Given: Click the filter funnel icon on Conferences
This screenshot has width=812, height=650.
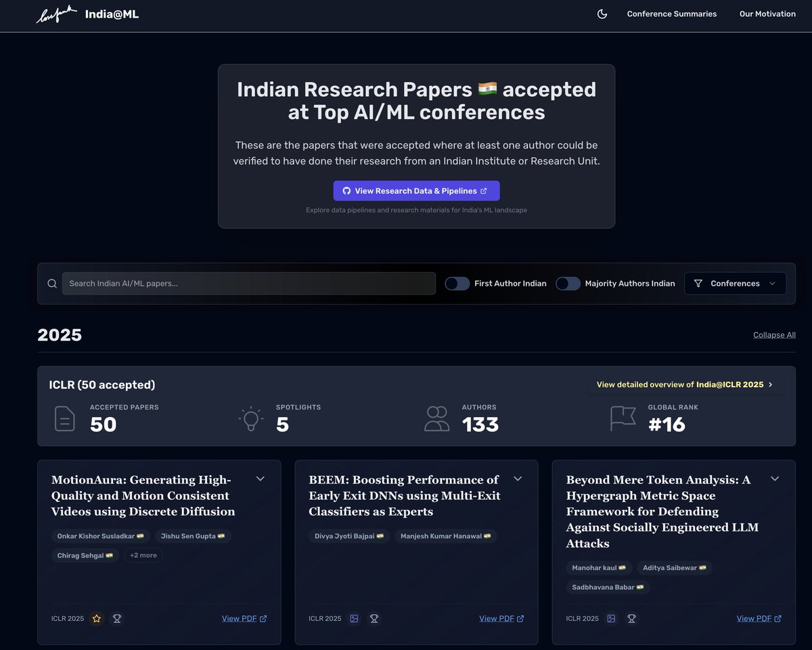Looking at the screenshot, I should [x=698, y=284].
